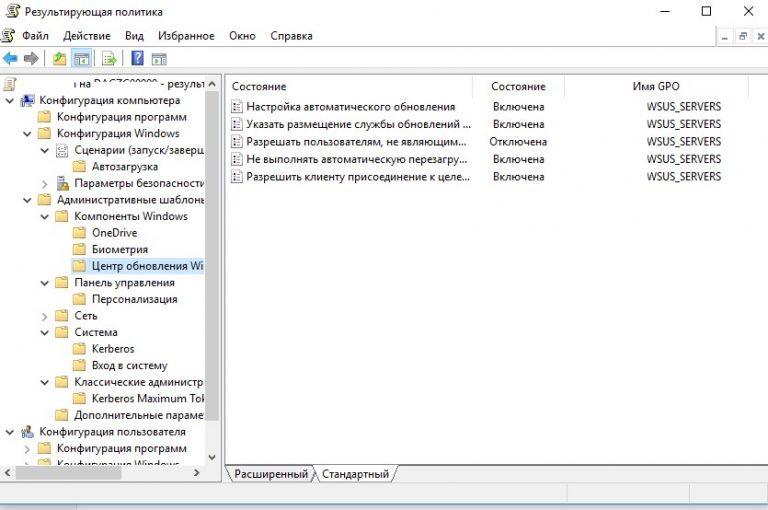
Task: Click the Back arrow toolbar icon
Action: pyautogui.click(x=10, y=58)
